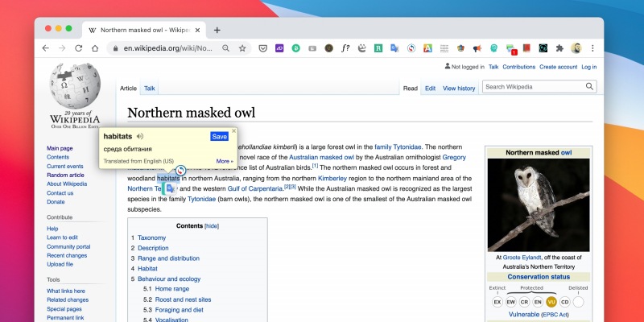Click the chat extension with red badge

511,49
